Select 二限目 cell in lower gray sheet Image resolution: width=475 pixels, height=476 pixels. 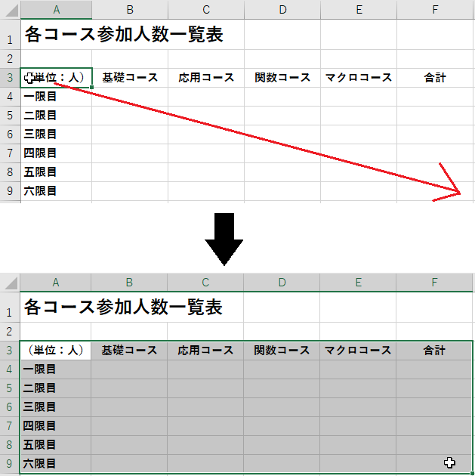(56, 388)
